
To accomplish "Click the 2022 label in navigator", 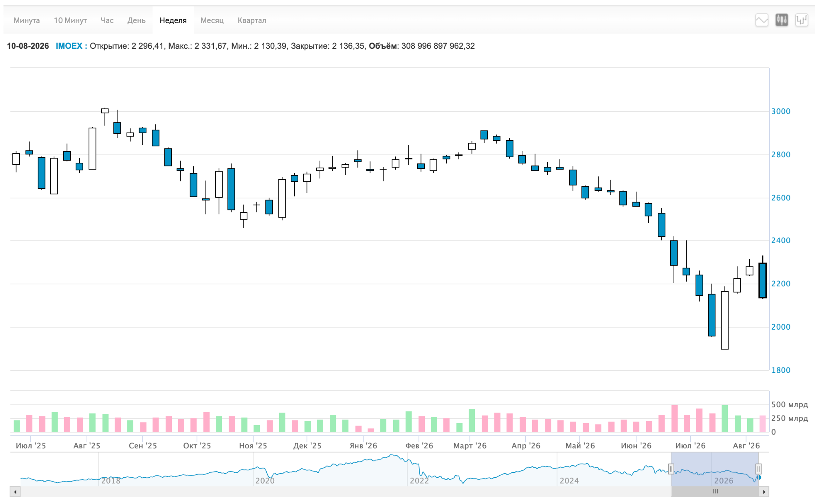I will coord(419,481).
